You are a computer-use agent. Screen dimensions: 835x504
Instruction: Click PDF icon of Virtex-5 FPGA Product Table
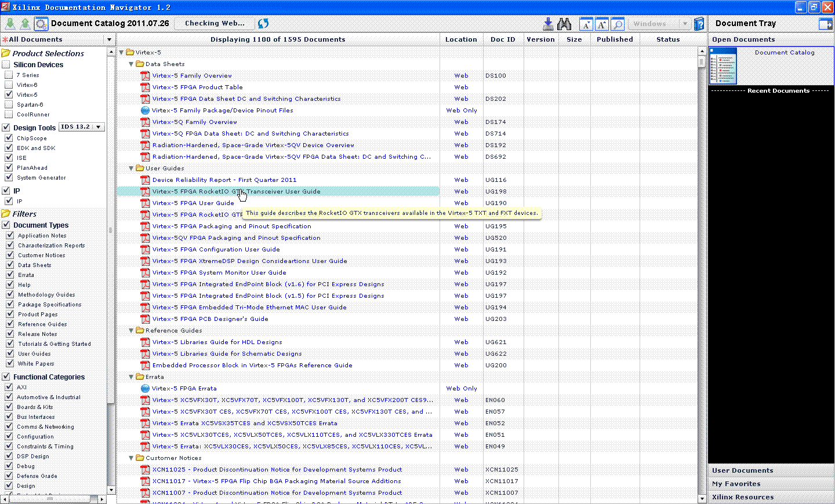coord(145,87)
